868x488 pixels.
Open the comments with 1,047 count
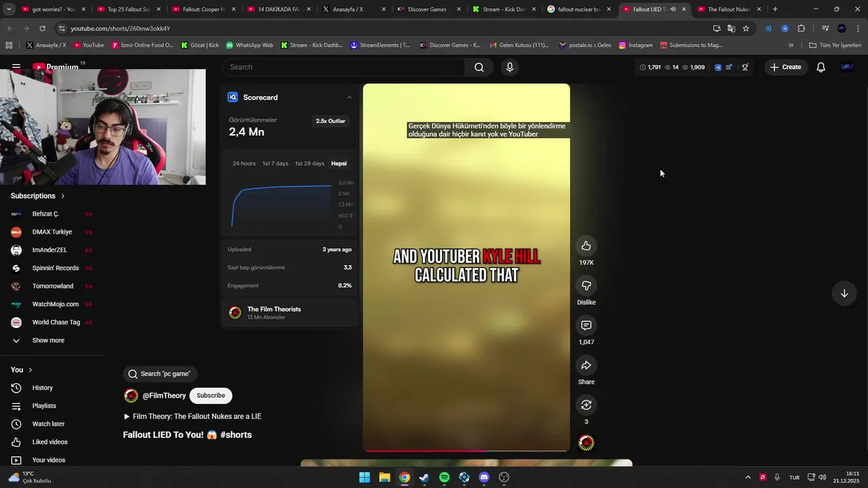tap(586, 325)
